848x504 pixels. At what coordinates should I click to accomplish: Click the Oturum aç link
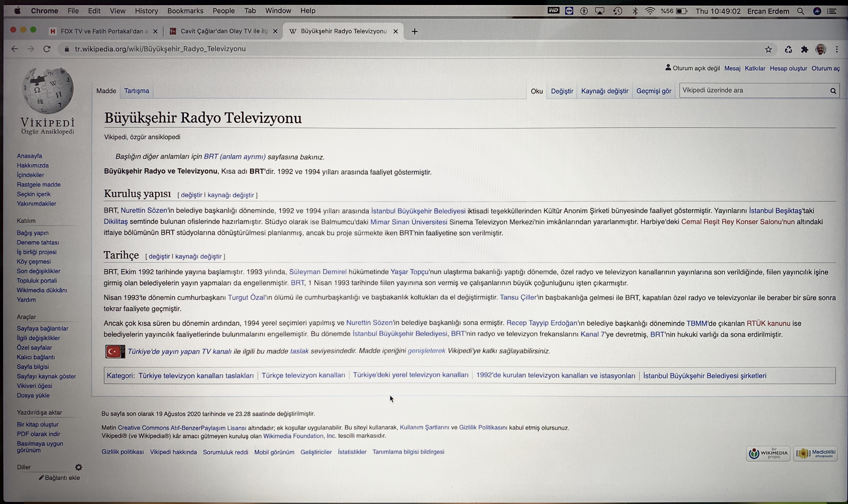coord(826,68)
